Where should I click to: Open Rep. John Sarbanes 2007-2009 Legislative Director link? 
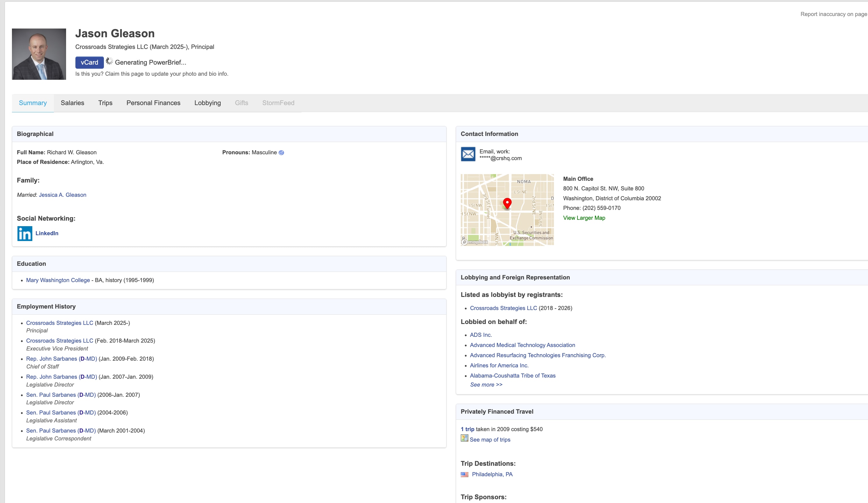(x=62, y=377)
